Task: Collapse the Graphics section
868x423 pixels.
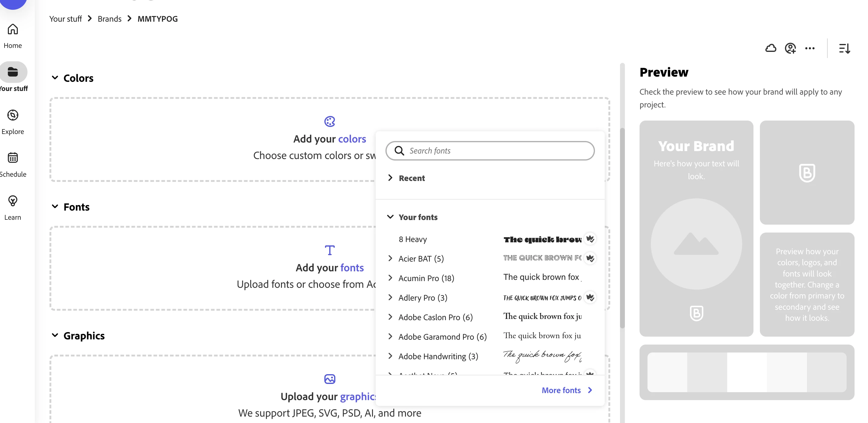Action: point(55,335)
